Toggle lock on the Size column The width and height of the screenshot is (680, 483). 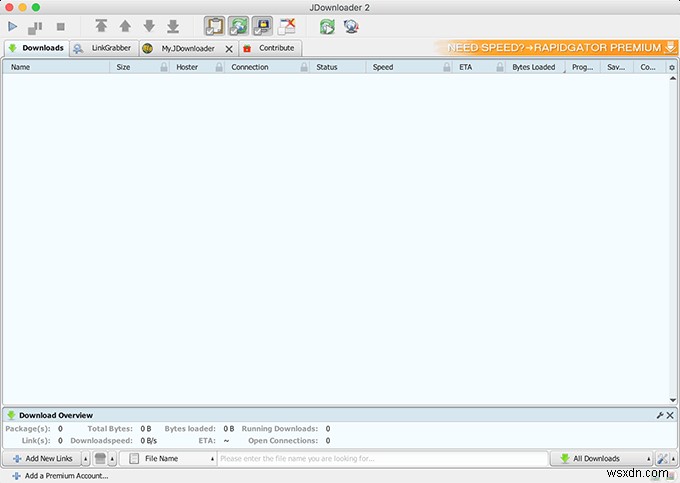[164, 67]
